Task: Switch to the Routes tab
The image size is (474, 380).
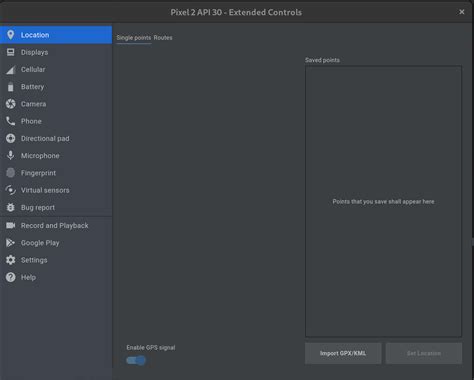Action: [163, 38]
